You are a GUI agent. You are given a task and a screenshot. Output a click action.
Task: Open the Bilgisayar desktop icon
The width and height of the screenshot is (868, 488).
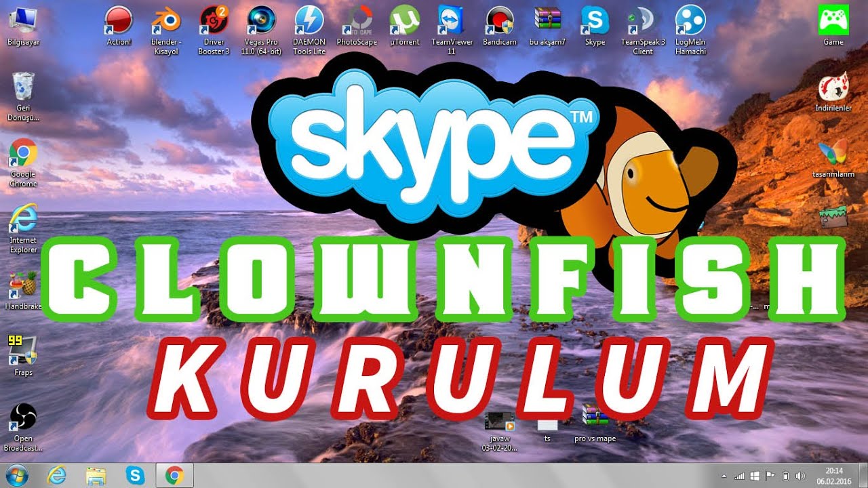pyautogui.click(x=23, y=26)
